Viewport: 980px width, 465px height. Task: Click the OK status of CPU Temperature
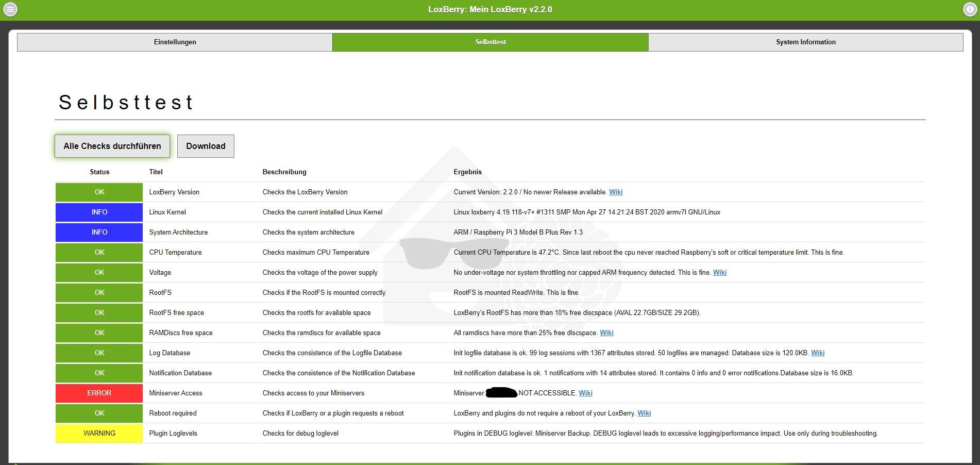click(99, 253)
